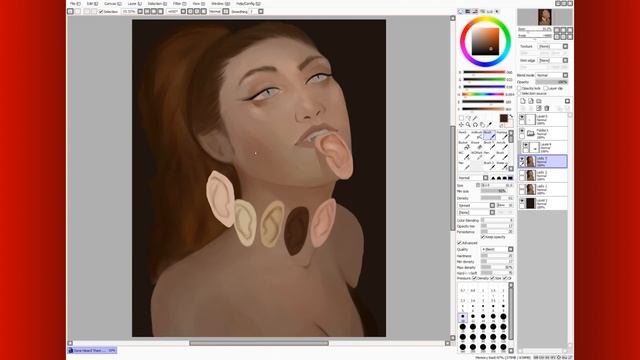Select the move tool
The height and width of the screenshot is (360, 640).
tap(461, 124)
